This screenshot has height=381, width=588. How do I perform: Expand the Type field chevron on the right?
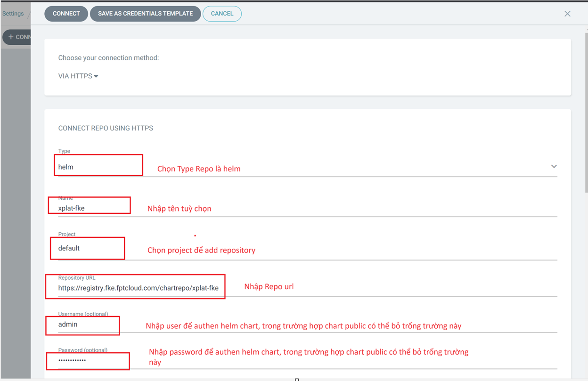pos(554,166)
